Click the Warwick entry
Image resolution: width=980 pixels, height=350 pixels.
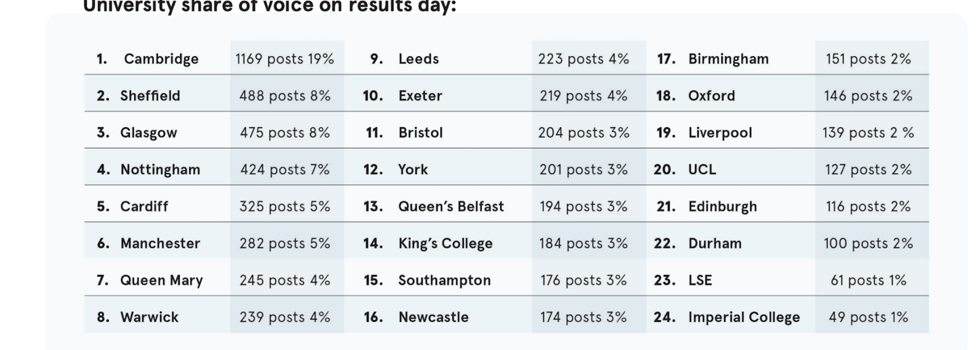tap(149, 317)
